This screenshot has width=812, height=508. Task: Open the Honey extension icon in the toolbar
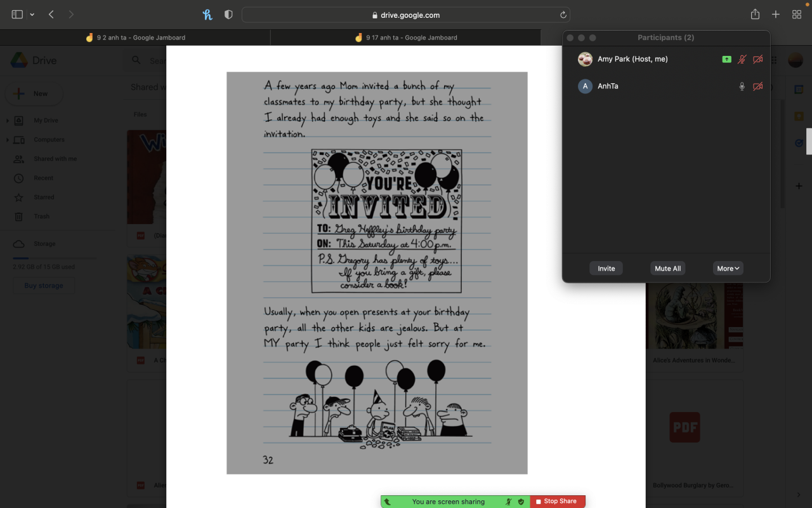click(x=207, y=15)
